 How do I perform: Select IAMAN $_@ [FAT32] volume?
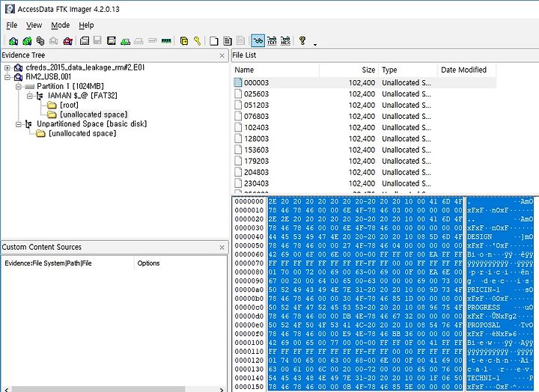(82, 96)
